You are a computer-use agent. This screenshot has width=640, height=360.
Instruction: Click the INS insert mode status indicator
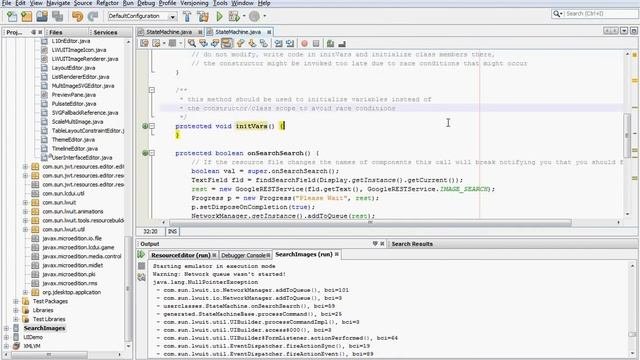(172, 231)
